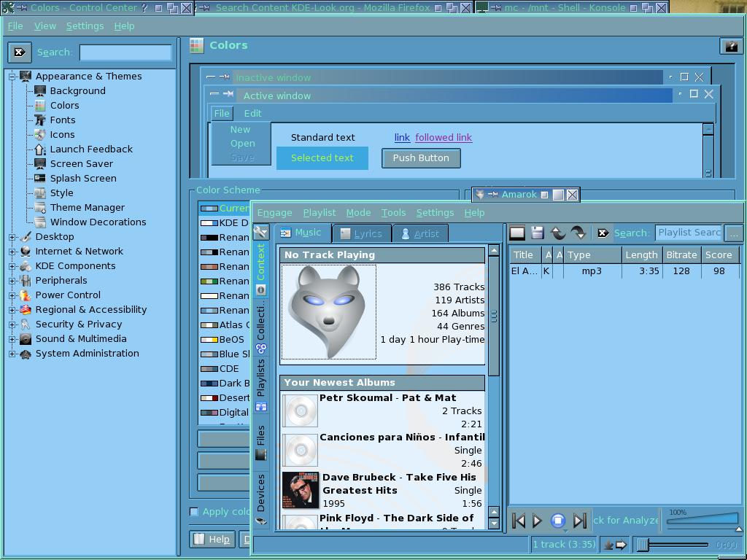The image size is (747, 560).
Task: Clear the Amarok playlist search filter icon
Action: point(603,233)
